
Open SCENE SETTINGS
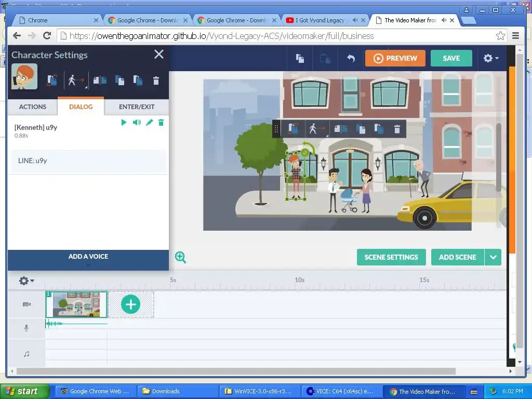click(391, 257)
